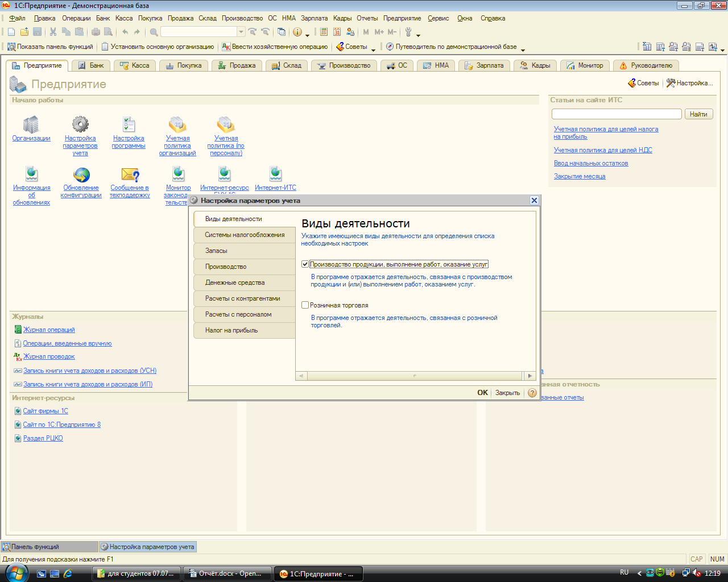Open the Сервис menu
The image size is (728, 582).
438,18
